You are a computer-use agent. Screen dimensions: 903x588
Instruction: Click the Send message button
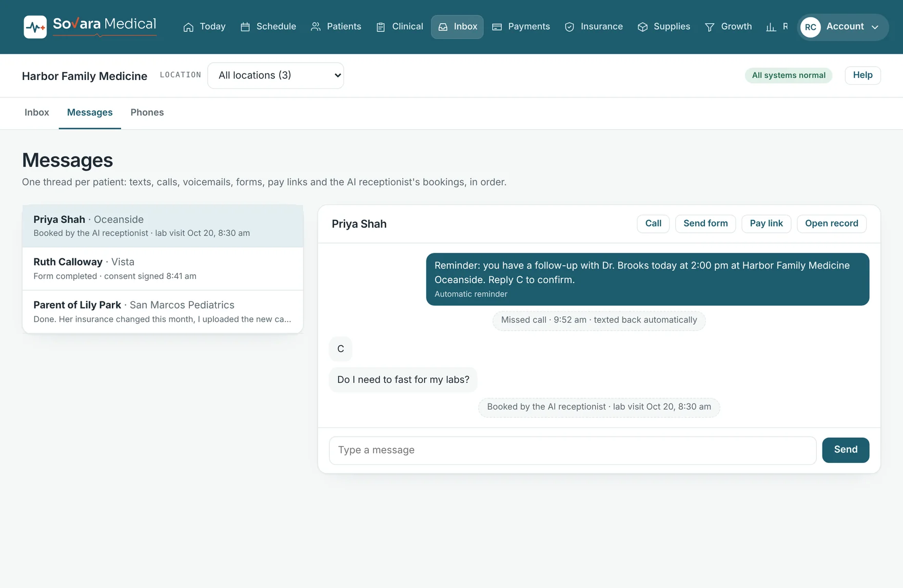tap(846, 450)
